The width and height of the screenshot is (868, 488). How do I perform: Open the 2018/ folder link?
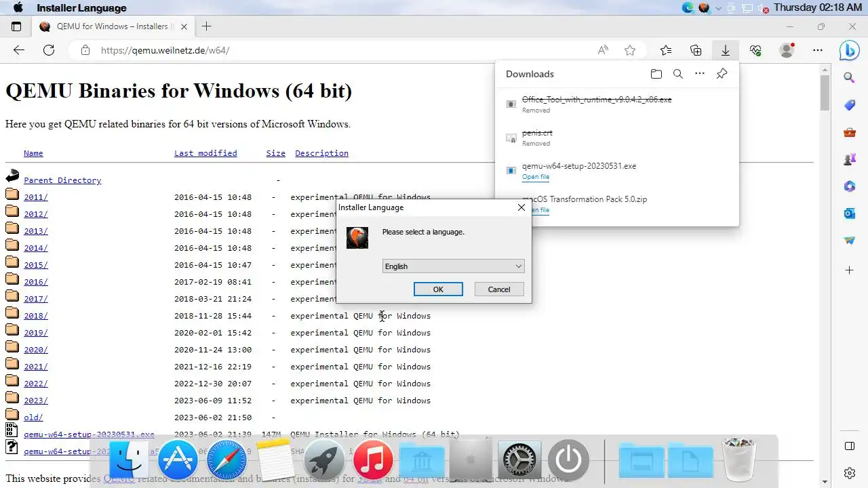(36, 316)
